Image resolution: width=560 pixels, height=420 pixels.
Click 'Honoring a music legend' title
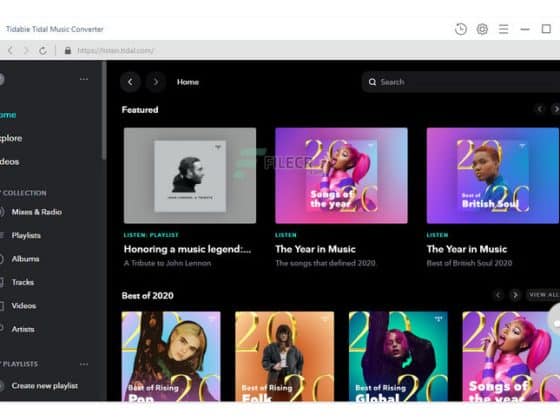tap(188, 249)
